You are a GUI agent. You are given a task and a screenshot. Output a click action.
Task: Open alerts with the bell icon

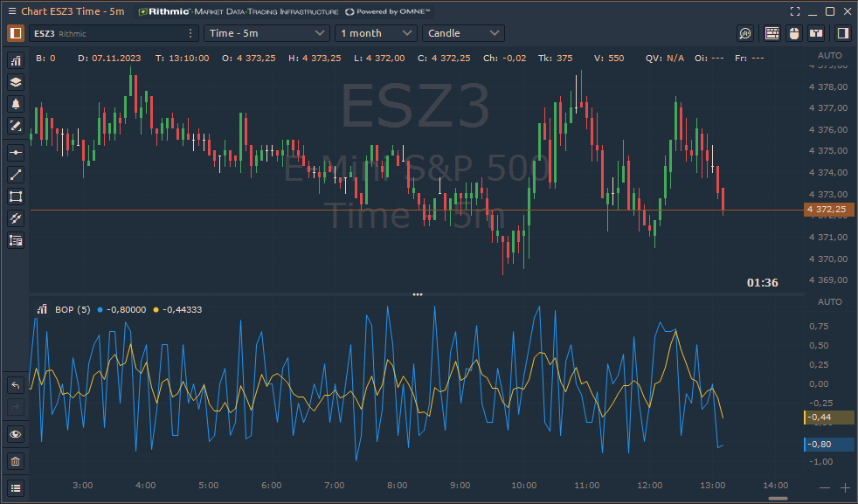(16, 104)
